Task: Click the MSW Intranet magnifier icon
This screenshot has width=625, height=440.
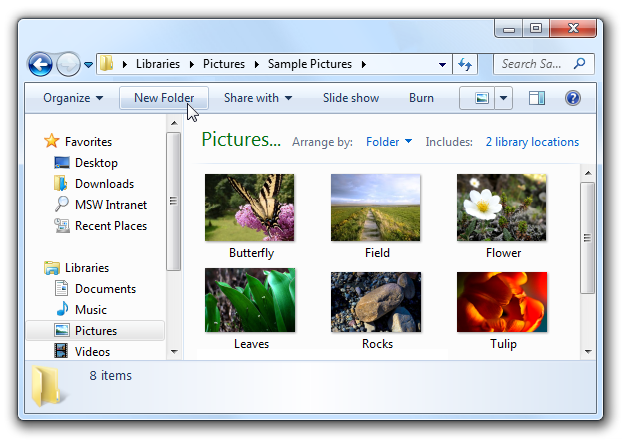Action: [61, 204]
